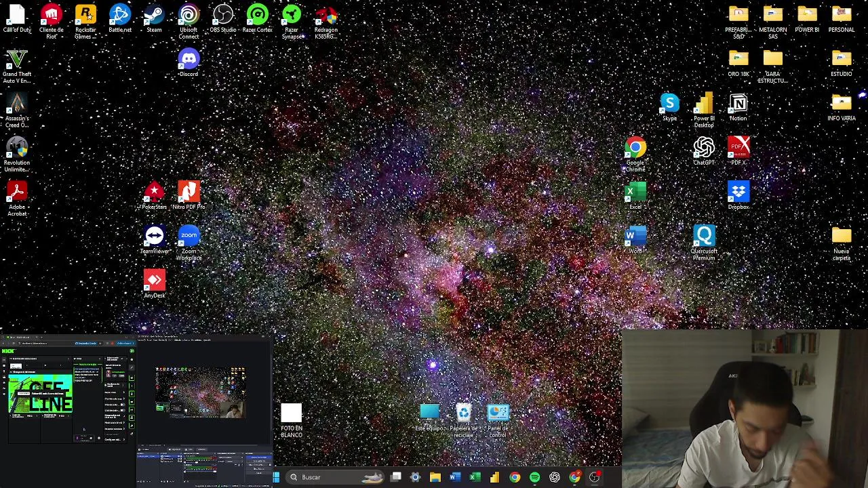Select the Zoom Workplace desktop icon
Image resolution: width=868 pixels, height=488 pixels.
pyautogui.click(x=189, y=243)
